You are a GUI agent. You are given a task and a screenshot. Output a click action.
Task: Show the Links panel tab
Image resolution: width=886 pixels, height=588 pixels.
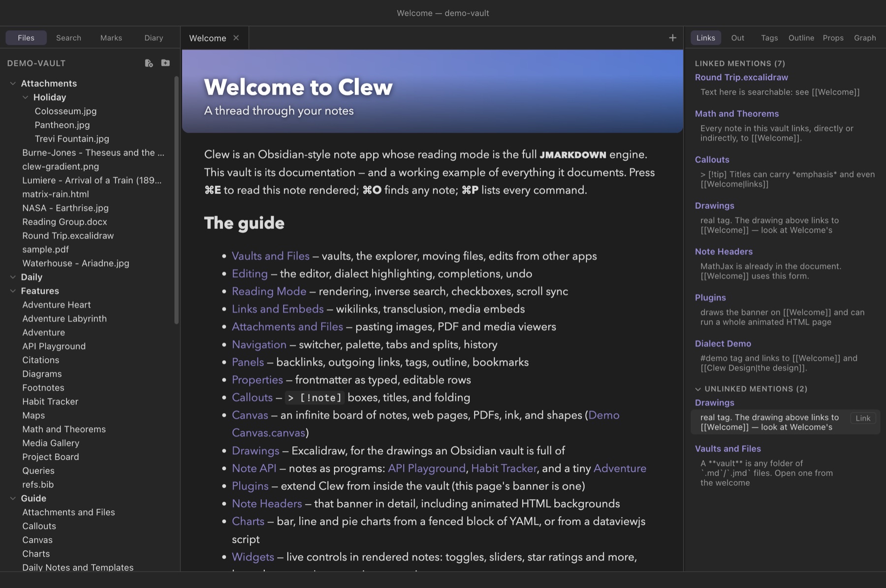tap(706, 38)
